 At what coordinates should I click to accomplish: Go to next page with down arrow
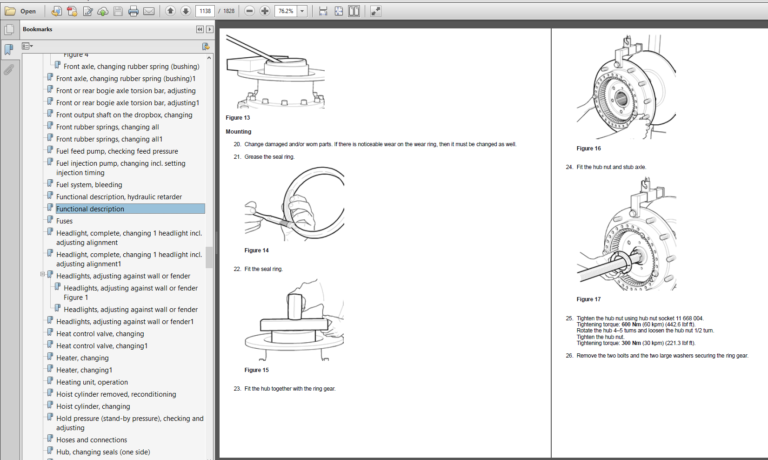tap(185, 11)
